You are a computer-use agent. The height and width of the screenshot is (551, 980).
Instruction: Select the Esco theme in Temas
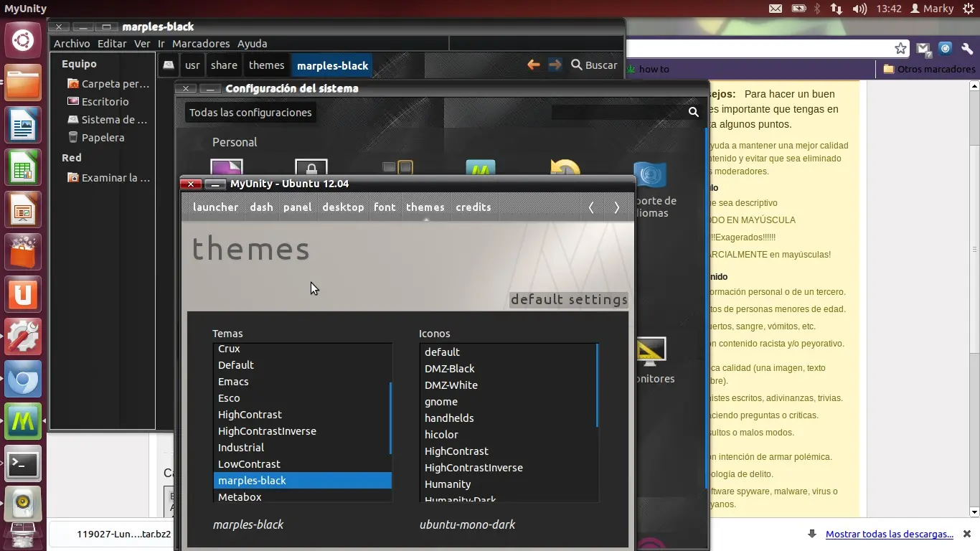[230, 398]
